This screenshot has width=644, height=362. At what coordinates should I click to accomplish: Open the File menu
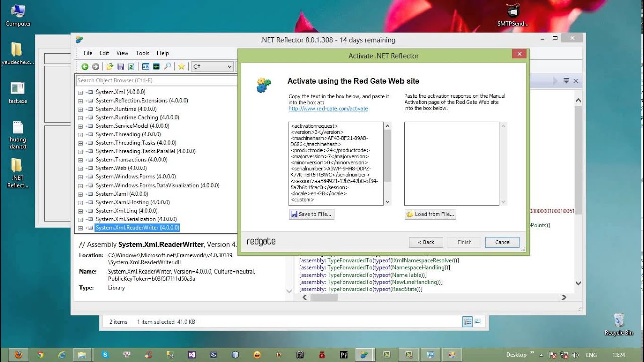pyautogui.click(x=88, y=53)
